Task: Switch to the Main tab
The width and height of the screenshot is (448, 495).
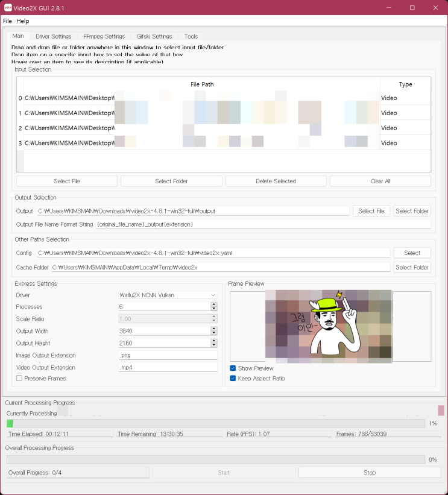Action: pos(18,36)
